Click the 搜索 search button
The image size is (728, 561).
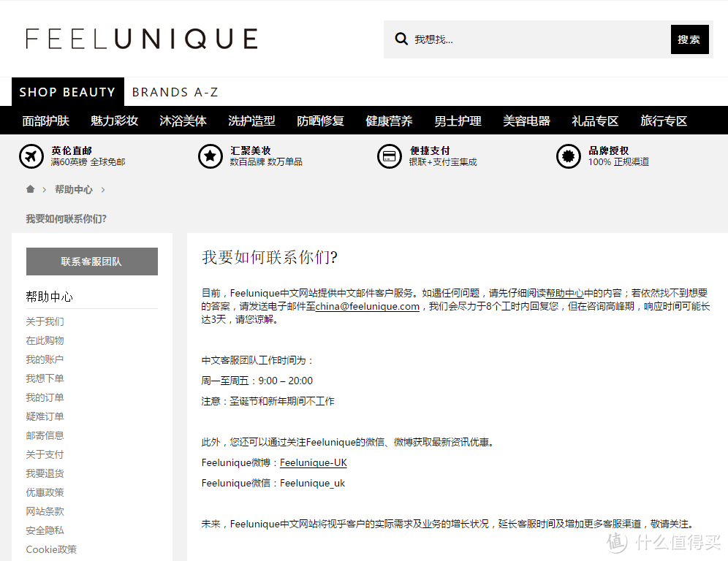point(689,39)
